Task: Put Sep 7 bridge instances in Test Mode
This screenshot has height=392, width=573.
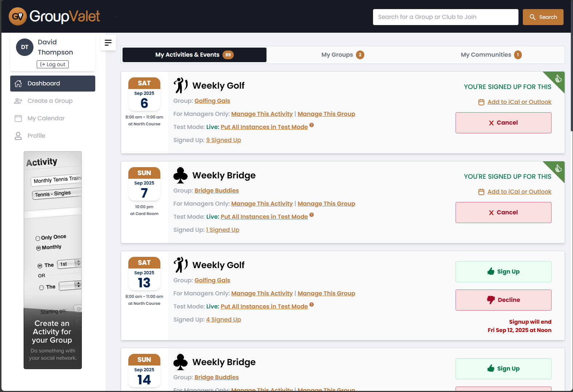Action: tap(264, 217)
